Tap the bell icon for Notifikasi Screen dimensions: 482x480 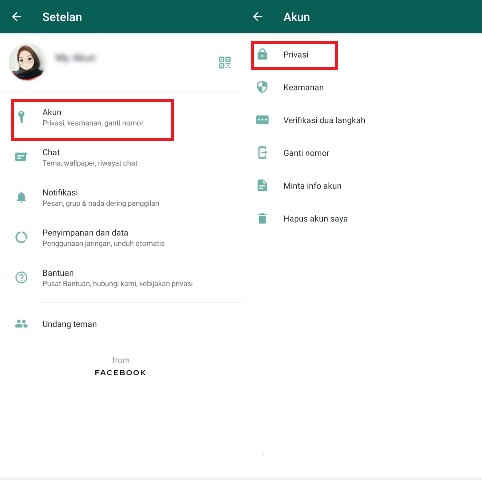[x=21, y=197]
